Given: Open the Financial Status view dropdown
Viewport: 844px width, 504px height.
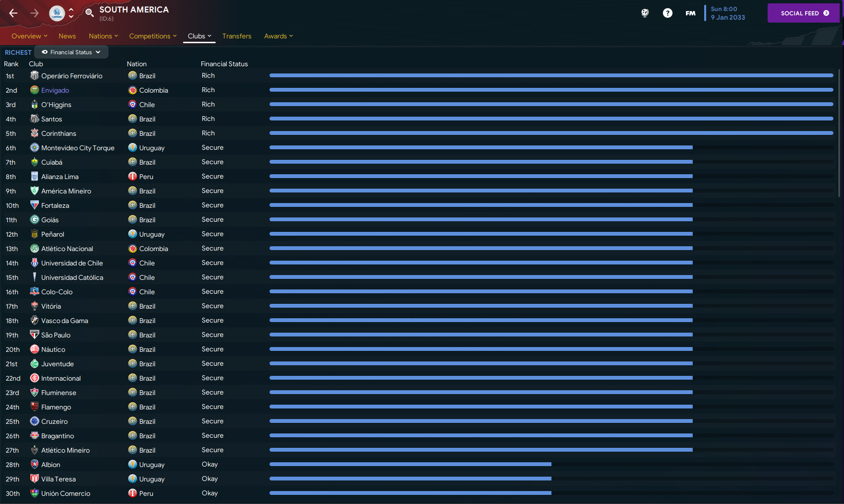Looking at the screenshot, I should coord(71,52).
